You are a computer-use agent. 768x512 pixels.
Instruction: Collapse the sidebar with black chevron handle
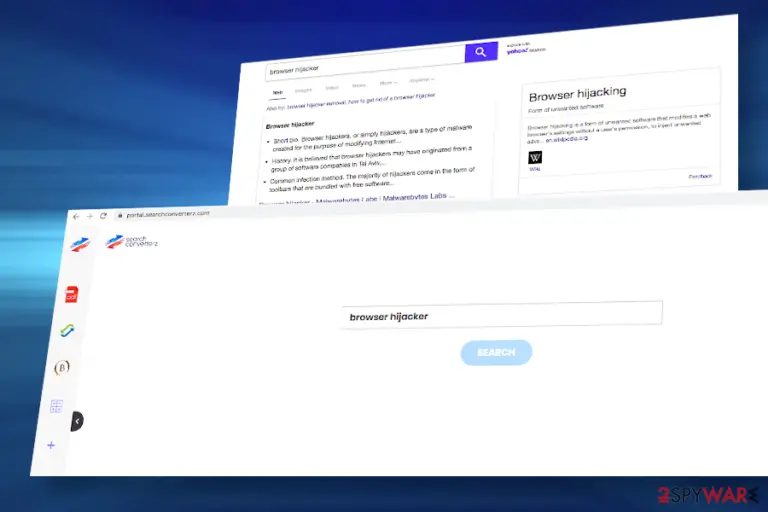(x=77, y=421)
